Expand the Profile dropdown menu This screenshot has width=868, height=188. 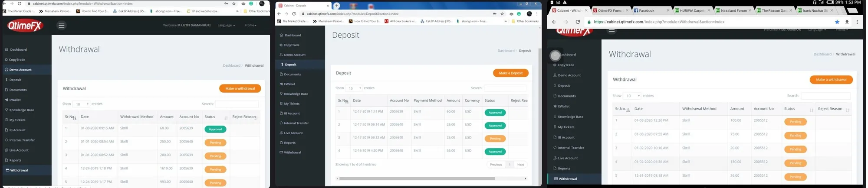point(250,25)
